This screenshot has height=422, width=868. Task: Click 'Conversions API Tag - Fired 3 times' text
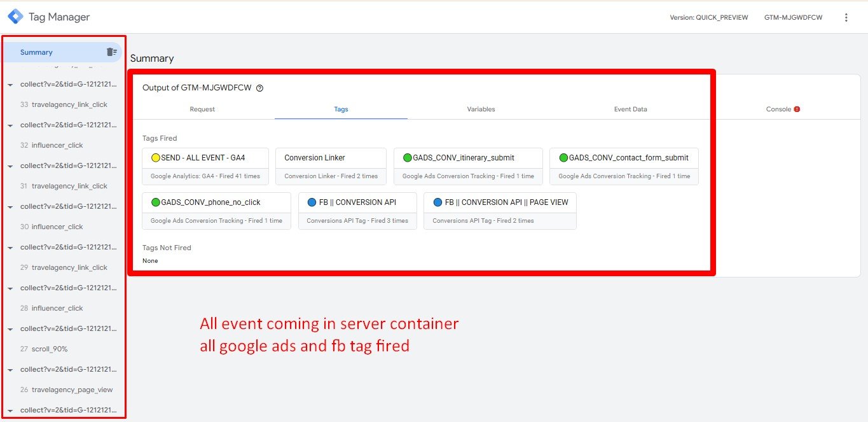coord(357,221)
